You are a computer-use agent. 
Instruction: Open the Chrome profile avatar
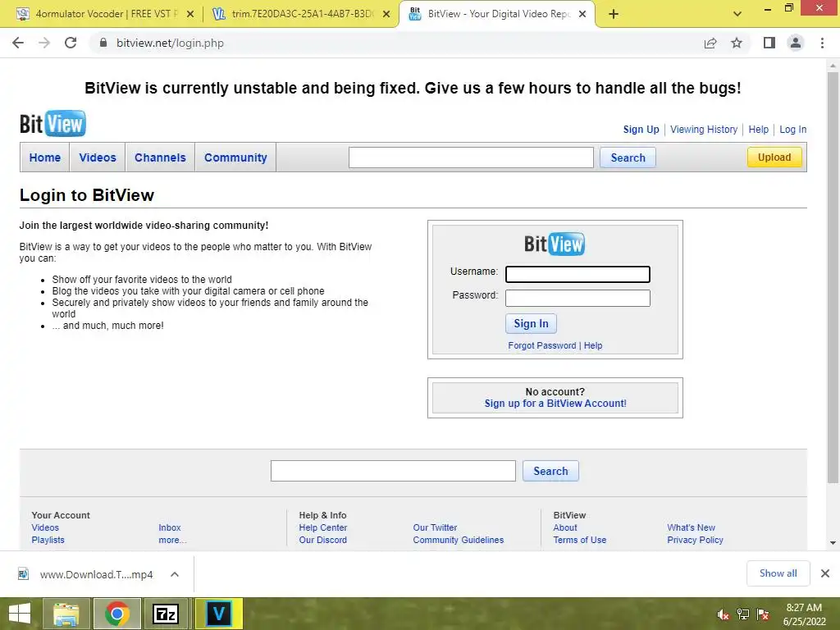tap(796, 43)
